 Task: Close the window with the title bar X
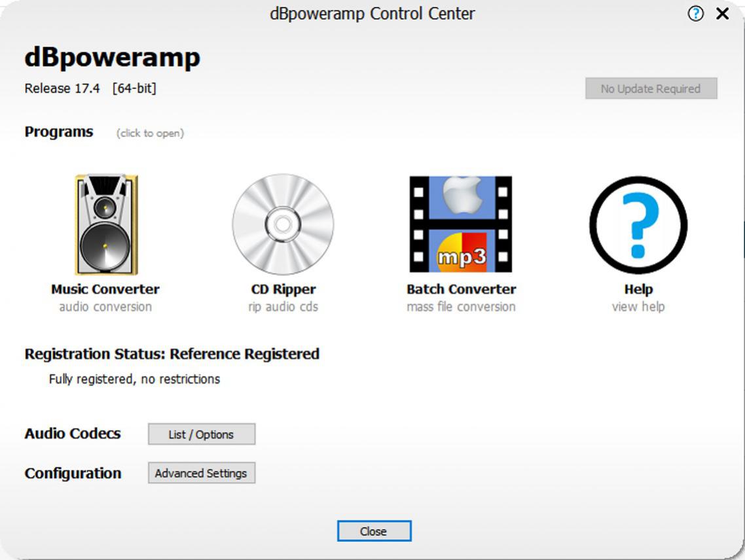[722, 14]
